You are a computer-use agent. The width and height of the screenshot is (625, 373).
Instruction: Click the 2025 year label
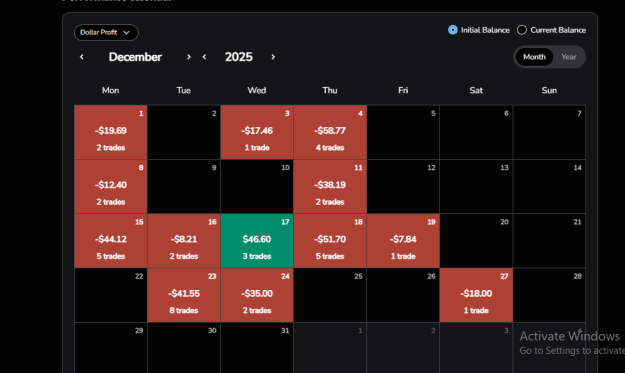click(239, 57)
